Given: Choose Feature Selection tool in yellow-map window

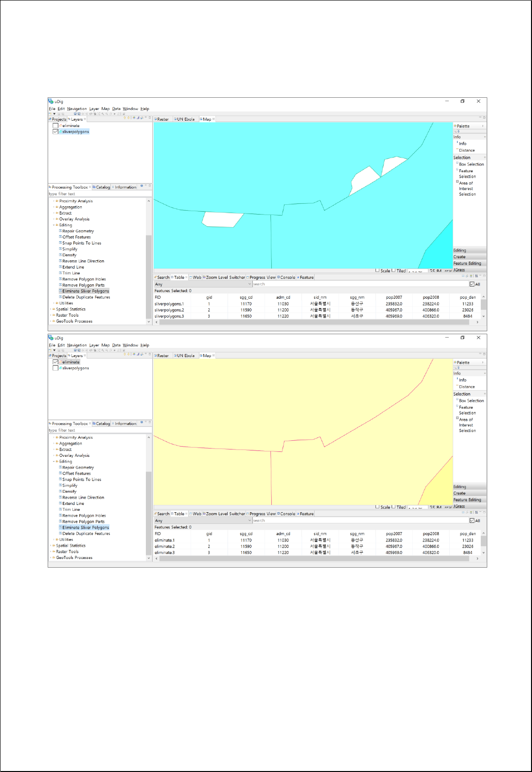Looking at the screenshot, I should point(466,410).
